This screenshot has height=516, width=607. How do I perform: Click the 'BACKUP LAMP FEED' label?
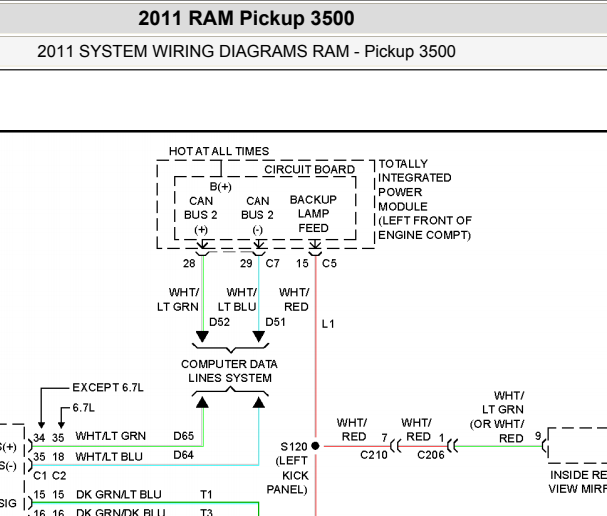pyautogui.click(x=313, y=214)
